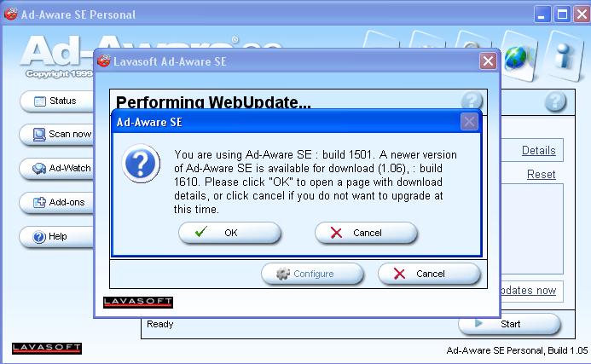Click the help question mark in WebUpdate header

point(472,101)
